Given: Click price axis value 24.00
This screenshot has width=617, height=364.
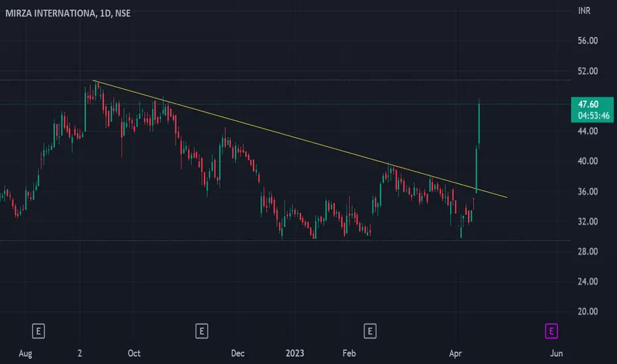Looking at the screenshot, I should (587, 281).
